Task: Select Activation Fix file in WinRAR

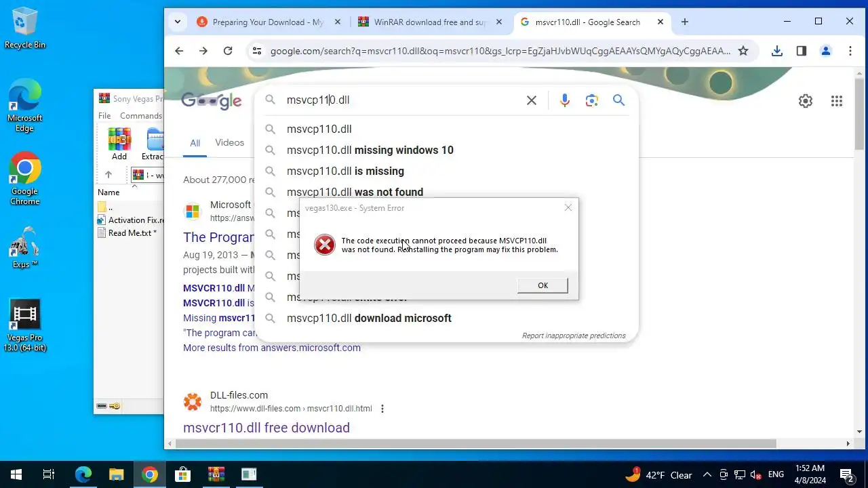Action: pos(131,220)
